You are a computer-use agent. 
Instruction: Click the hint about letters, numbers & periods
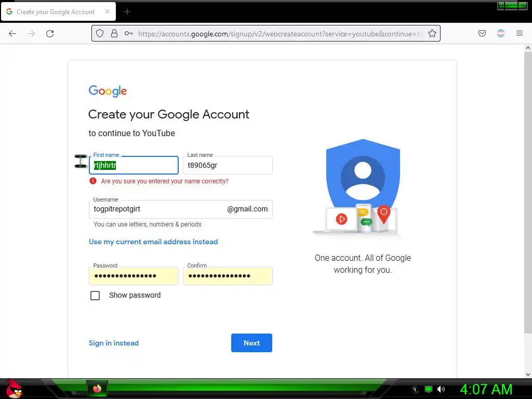(x=147, y=224)
